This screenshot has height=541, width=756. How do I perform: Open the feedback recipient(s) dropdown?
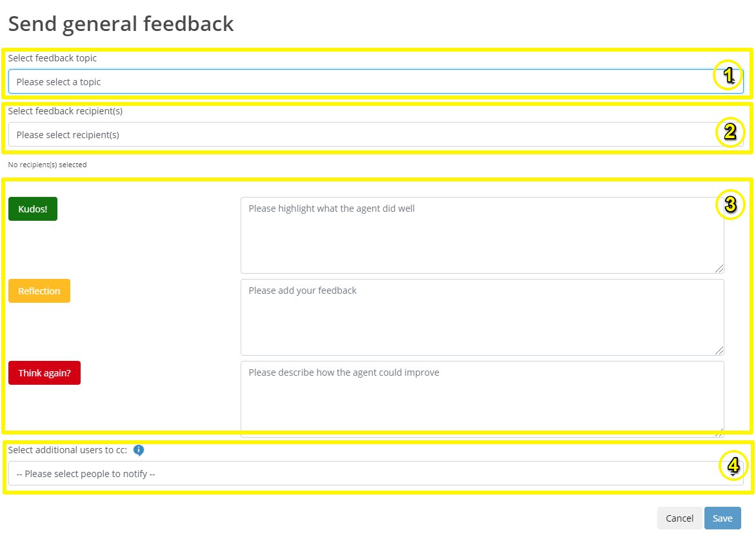[x=375, y=135]
